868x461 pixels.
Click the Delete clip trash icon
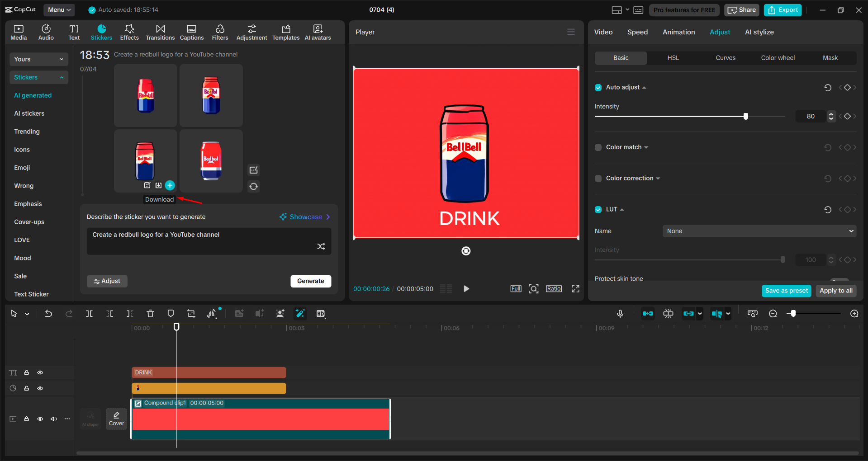(150, 313)
